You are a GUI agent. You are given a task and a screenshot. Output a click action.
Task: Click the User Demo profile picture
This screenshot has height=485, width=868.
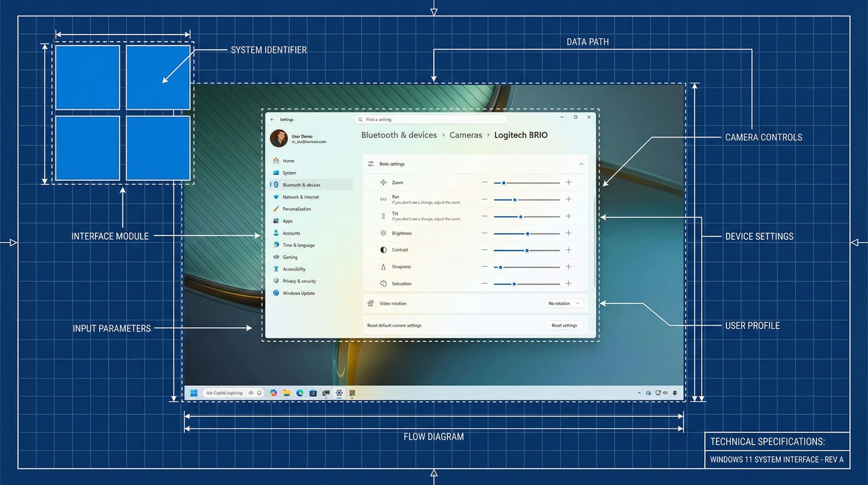pyautogui.click(x=279, y=138)
